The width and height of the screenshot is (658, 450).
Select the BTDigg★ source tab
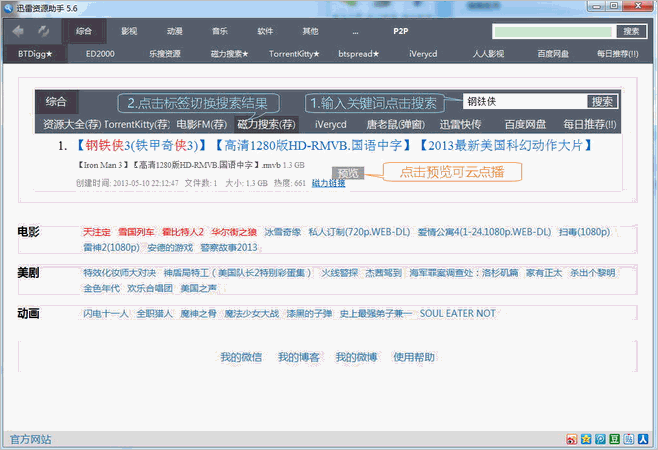(x=35, y=54)
